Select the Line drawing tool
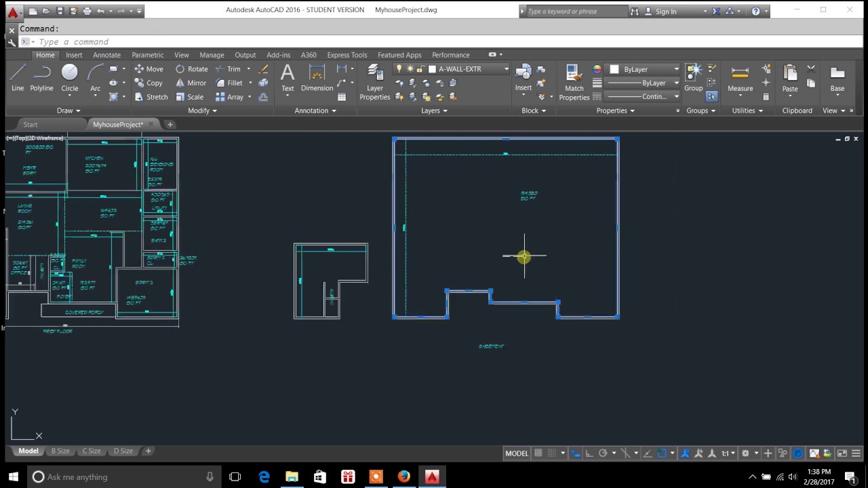Viewport: 868px width, 488px height. coord(18,77)
